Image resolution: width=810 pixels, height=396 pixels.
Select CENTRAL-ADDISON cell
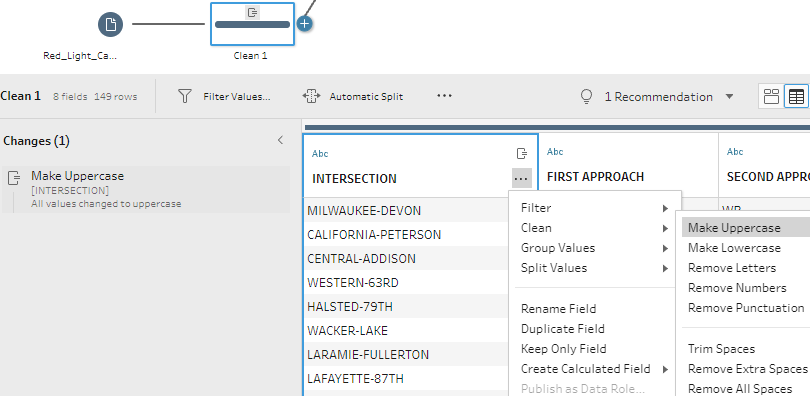406,259
